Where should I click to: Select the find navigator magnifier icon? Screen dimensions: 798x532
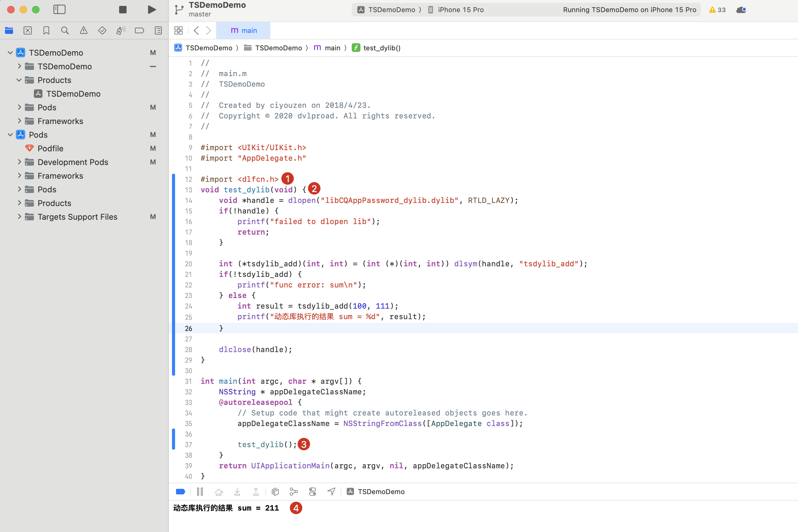pos(64,30)
